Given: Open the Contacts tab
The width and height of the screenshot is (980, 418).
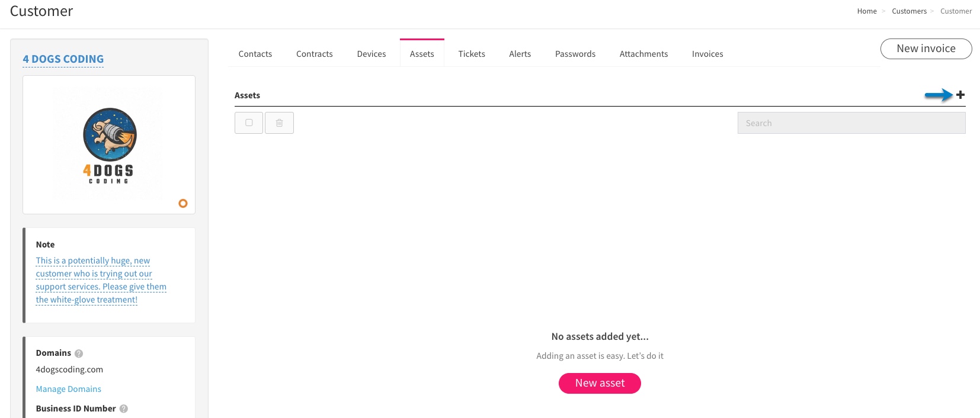Looking at the screenshot, I should tap(255, 54).
